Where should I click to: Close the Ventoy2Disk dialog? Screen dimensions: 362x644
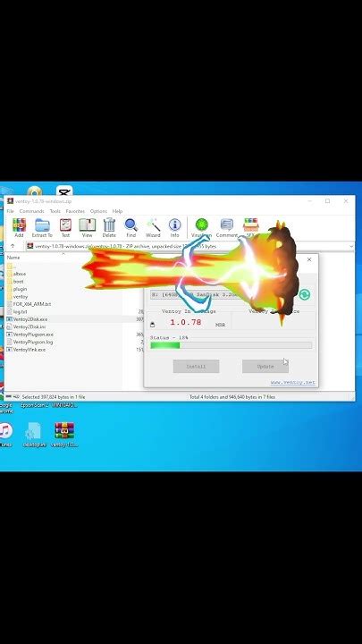coord(309,259)
